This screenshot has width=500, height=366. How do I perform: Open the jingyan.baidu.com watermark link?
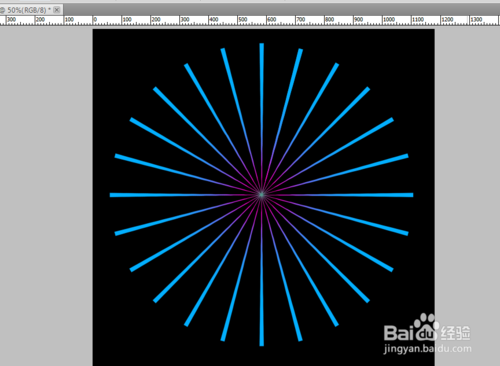pyautogui.click(x=428, y=349)
